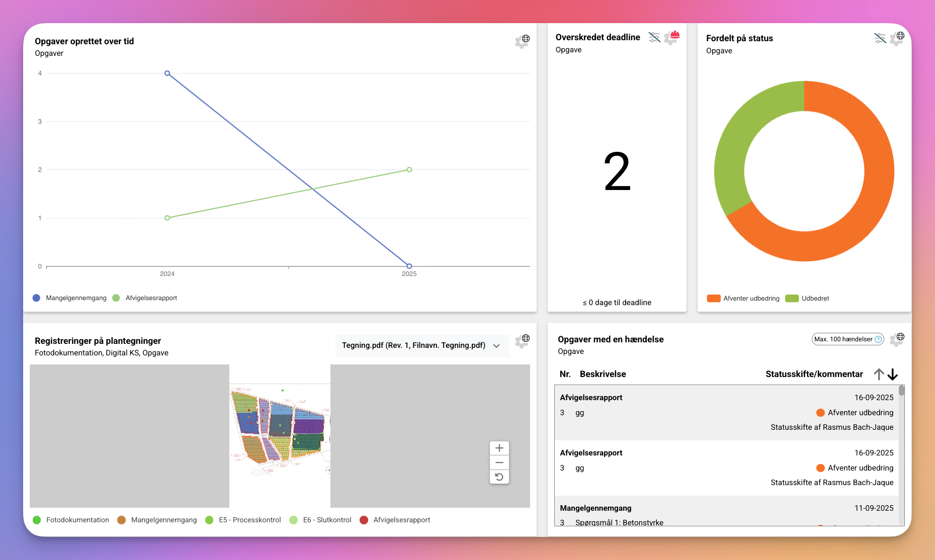The image size is (935, 560).
Task: Toggle Afventer udbedring in donut chart legend
Action: point(743,299)
